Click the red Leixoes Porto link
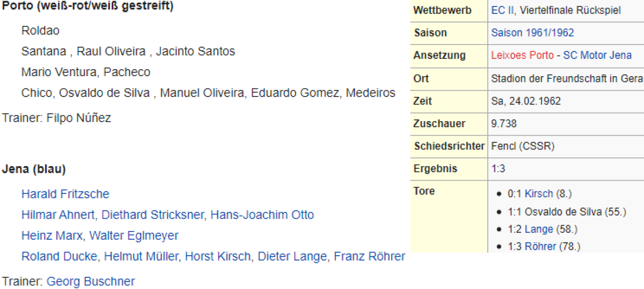 [x=522, y=55]
